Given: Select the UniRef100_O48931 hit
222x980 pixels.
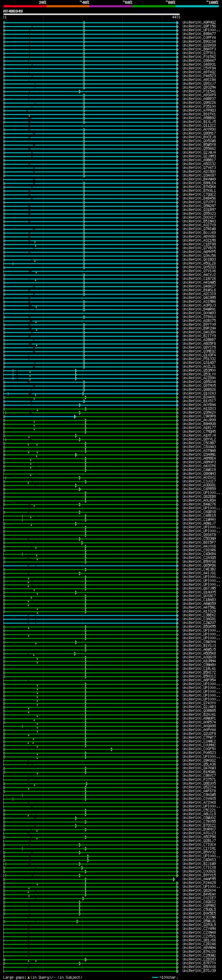Looking at the screenshot, I should point(199,64).
